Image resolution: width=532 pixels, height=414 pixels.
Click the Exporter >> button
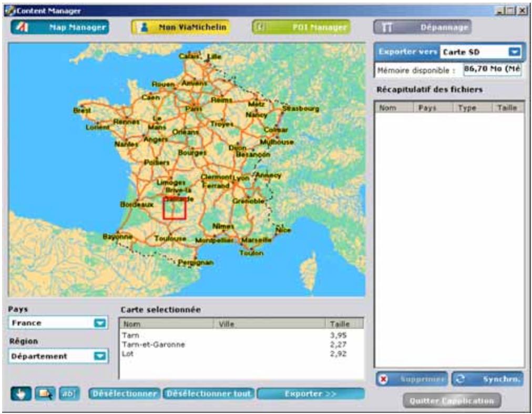311,394
